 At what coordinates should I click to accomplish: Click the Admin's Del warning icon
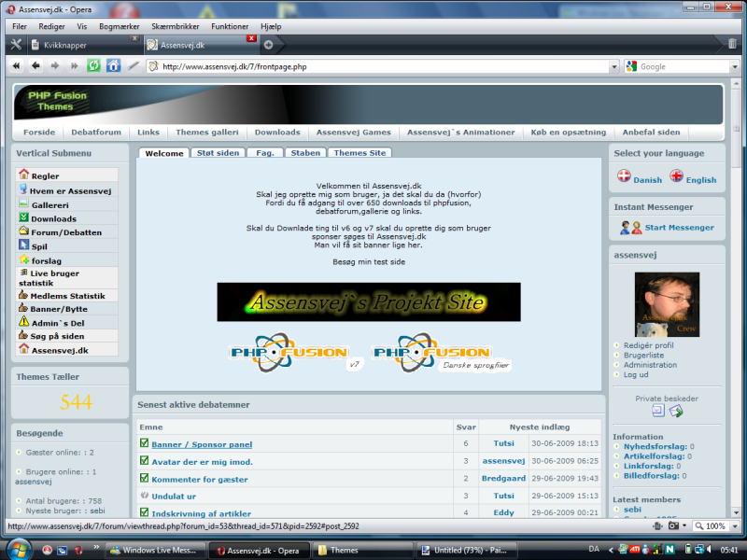[x=24, y=321]
